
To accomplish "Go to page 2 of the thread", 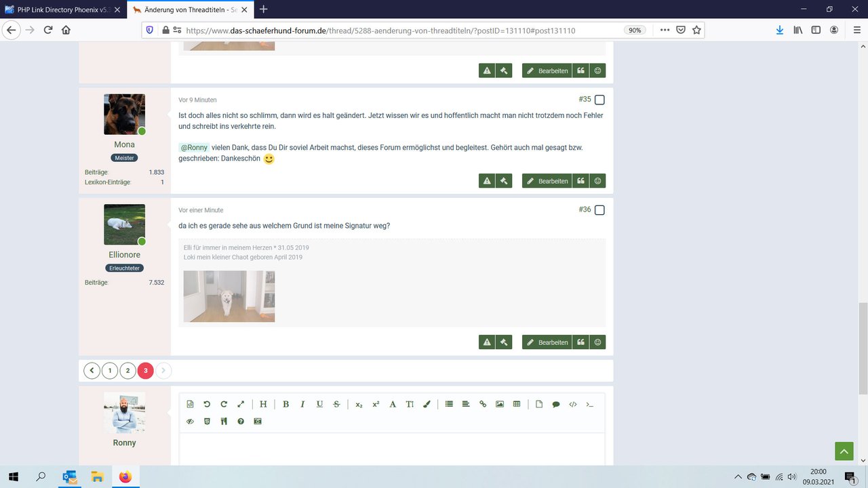I will 127,371.
